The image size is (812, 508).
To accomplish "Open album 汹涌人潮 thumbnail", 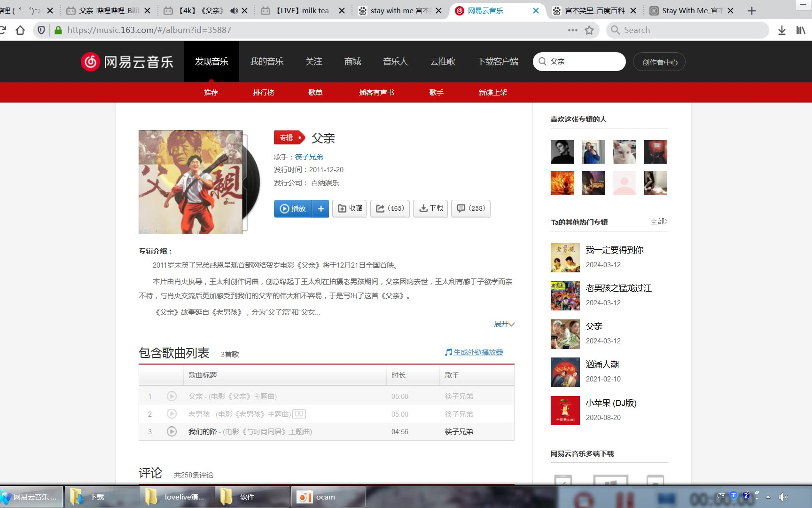I will pyautogui.click(x=565, y=372).
